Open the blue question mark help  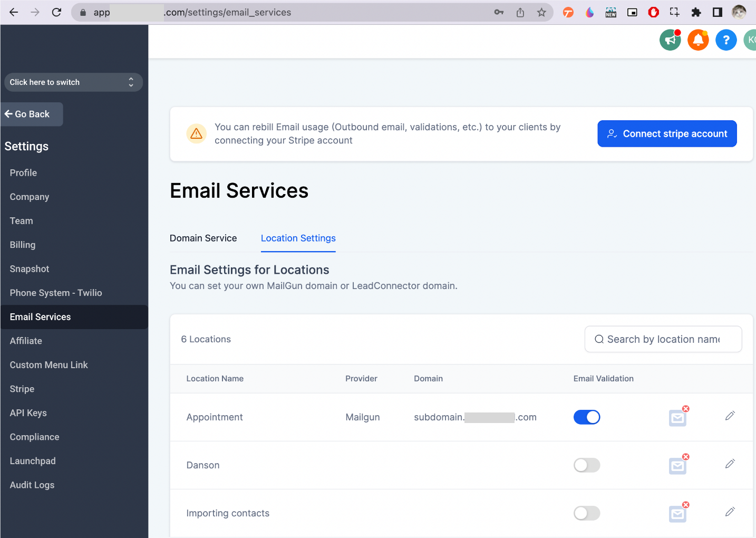click(x=726, y=40)
